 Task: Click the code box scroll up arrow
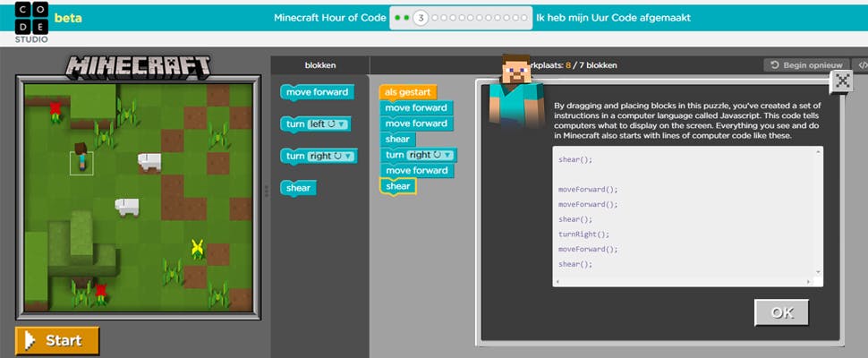[x=818, y=153]
